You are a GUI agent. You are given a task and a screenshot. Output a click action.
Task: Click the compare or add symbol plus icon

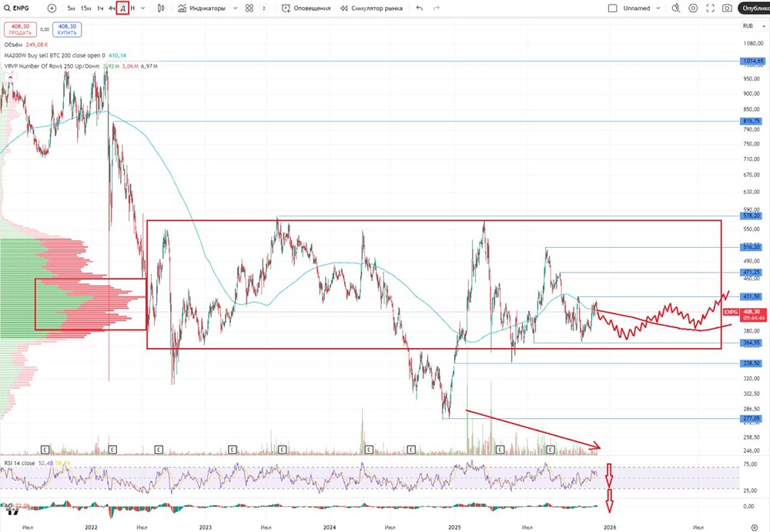tap(52, 8)
